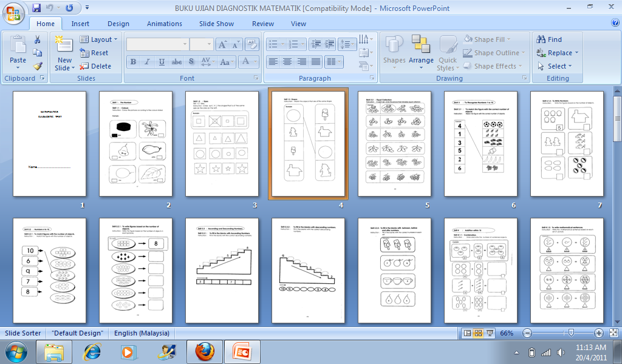Toggle Bold formatting
This screenshot has height=364, width=622.
click(x=133, y=62)
